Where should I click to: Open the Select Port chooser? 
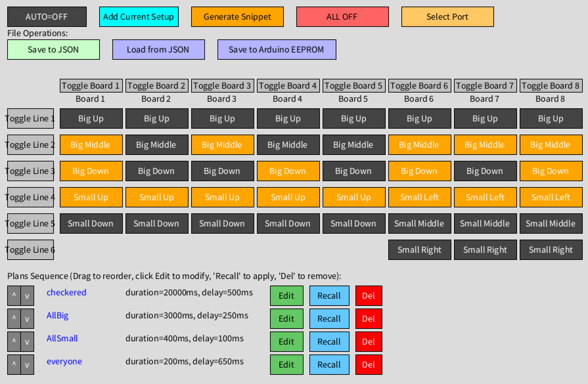click(x=447, y=17)
